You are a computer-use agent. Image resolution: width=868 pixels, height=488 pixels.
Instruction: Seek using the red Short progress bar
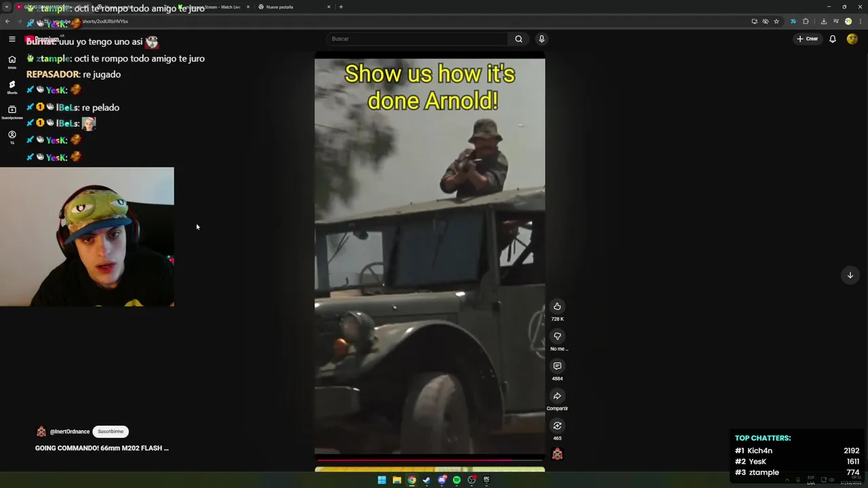pos(430,460)
